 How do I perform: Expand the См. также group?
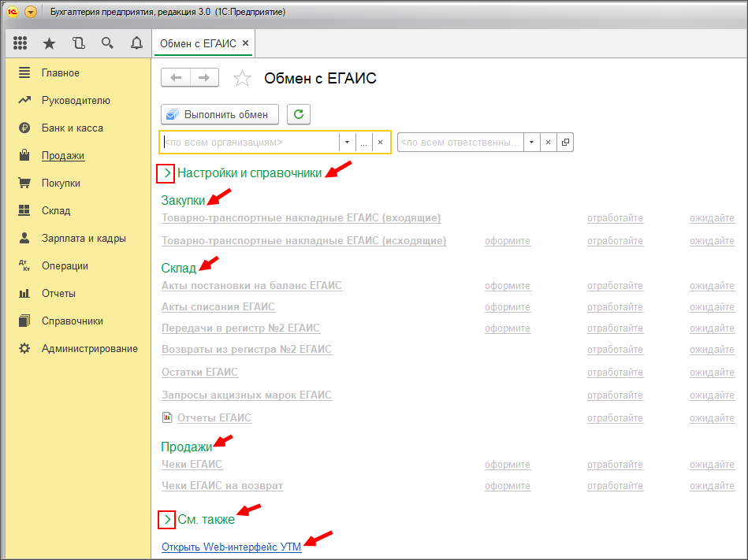(167, 519)
